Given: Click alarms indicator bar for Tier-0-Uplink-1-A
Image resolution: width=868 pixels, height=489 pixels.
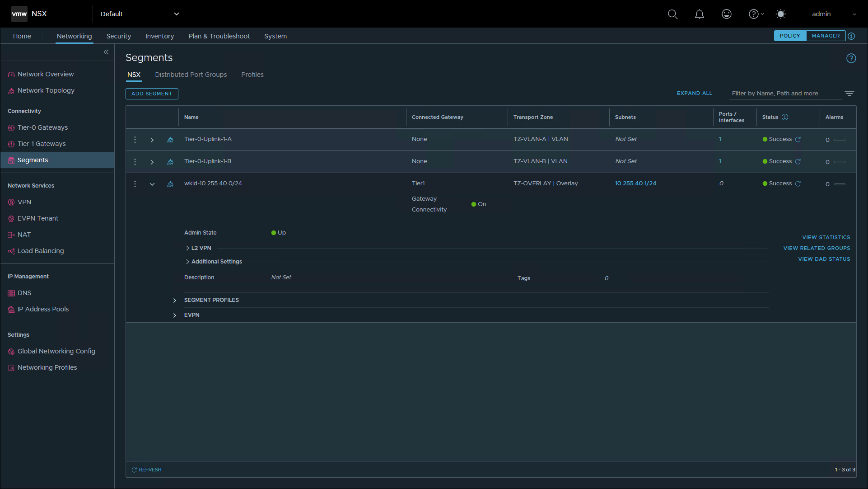Looking at the screenshot, I should pos(840,140).
